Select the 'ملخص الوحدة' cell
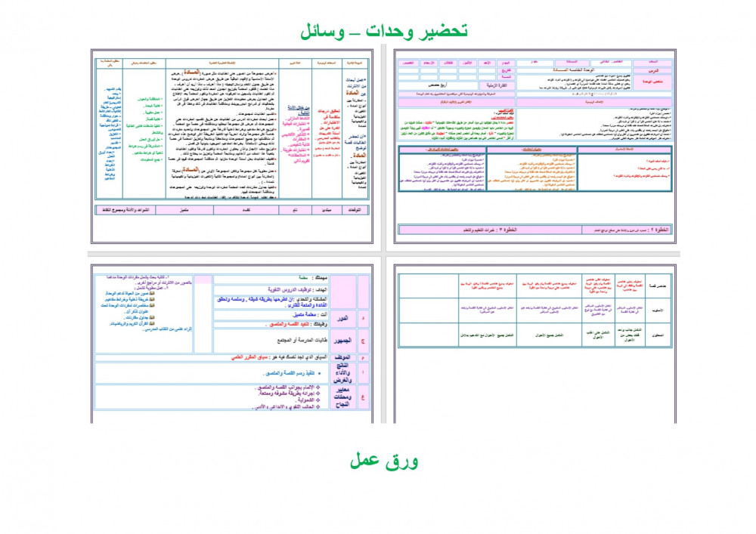Viewport: 756px width, 534px height. click(x=652, y=81)
